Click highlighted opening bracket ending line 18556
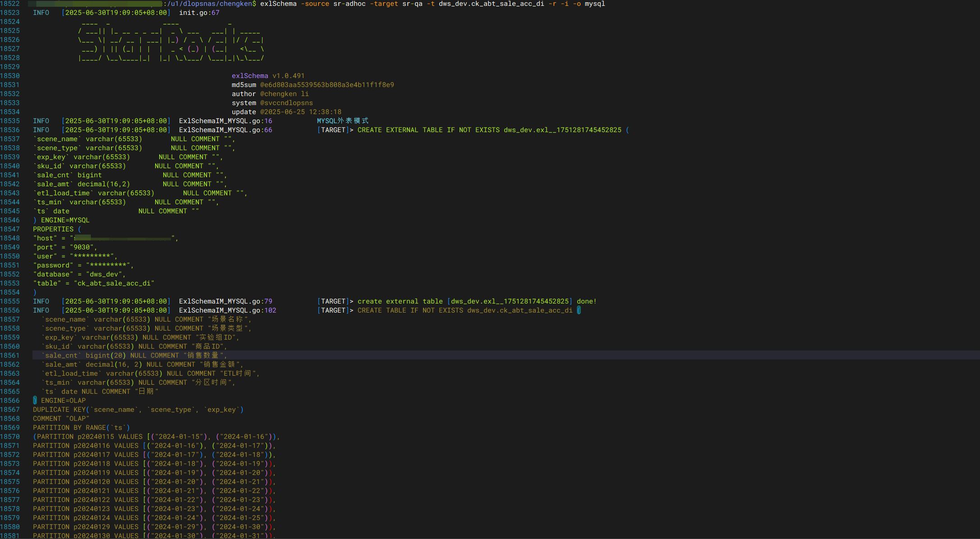The width and height of the screenshot is (980, 539). tap(579, 310)
